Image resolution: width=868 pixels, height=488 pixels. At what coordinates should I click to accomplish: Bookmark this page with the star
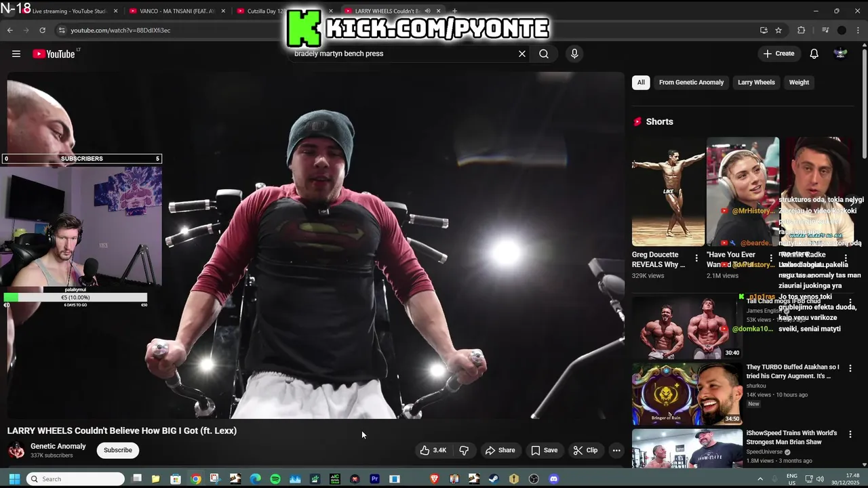[x=778, y=30]
